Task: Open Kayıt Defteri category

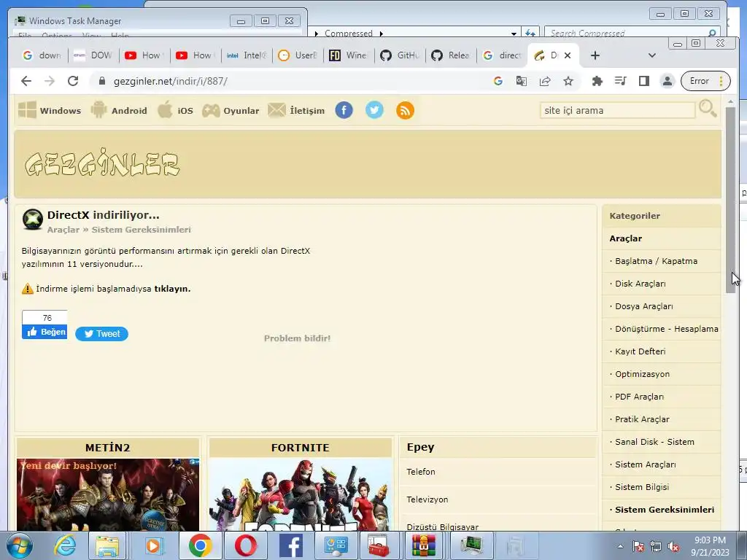Action: [640, 351]
